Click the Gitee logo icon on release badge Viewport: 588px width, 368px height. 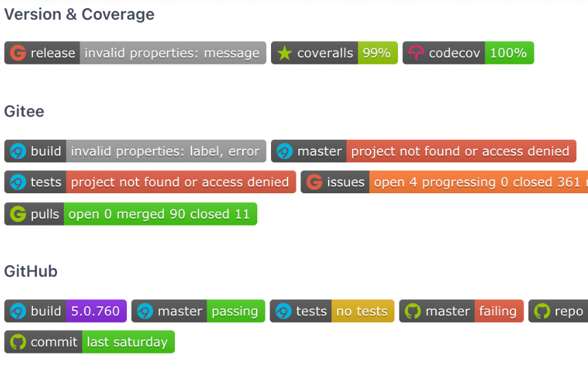click(18, 53)
